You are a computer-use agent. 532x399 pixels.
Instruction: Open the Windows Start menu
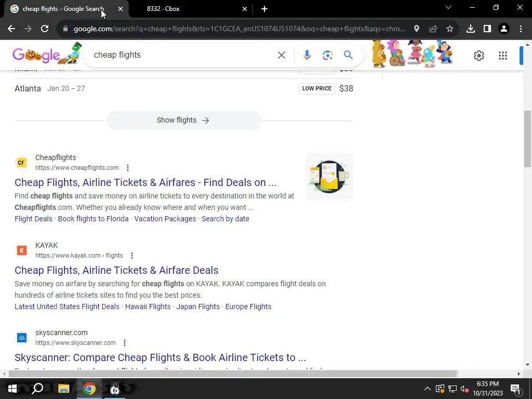tap(12, 389)
